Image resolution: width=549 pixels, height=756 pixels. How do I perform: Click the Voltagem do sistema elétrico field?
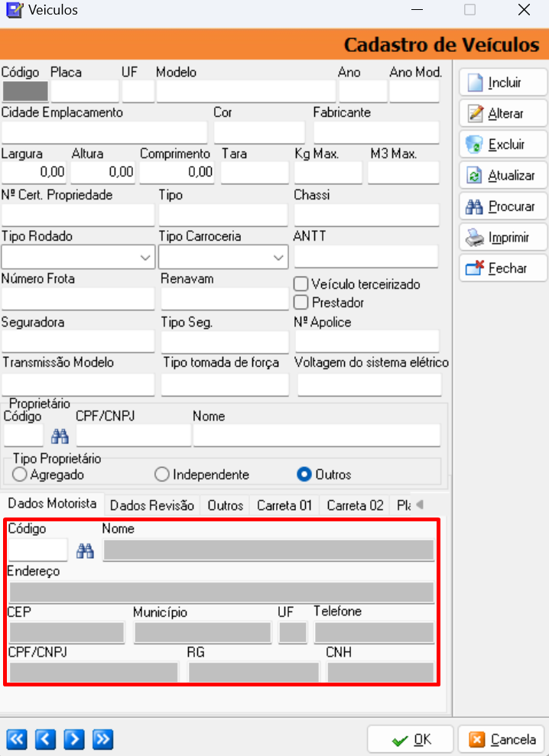click(x=369, y=384)
